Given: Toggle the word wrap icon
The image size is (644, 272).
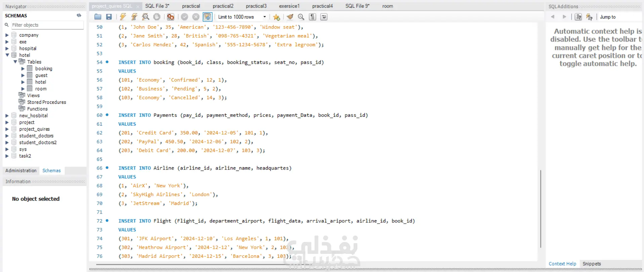Looking at the screenshot, I should 324,17.
